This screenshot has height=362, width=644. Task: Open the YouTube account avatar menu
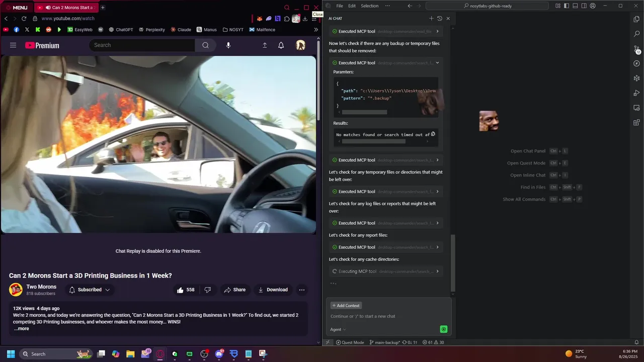(x=300, y=45)
